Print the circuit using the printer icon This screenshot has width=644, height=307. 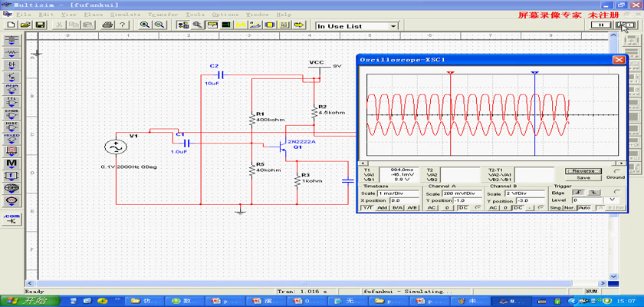(107, 25)
